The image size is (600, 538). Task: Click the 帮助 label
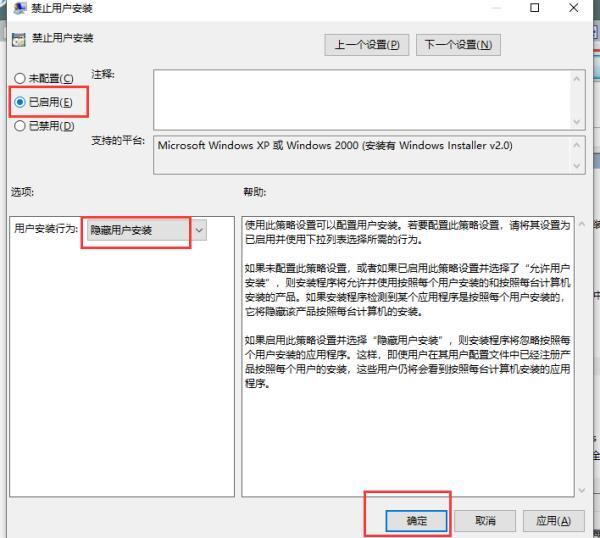tap(255, 192)
